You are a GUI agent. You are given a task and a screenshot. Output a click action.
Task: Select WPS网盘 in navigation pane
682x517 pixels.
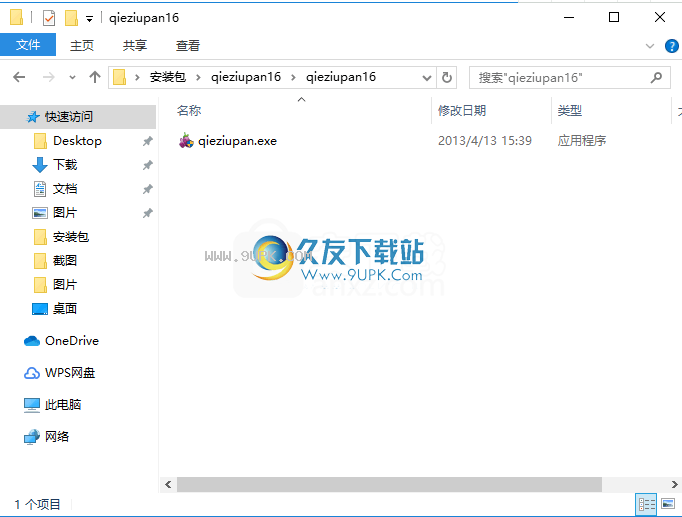(70, 373)
